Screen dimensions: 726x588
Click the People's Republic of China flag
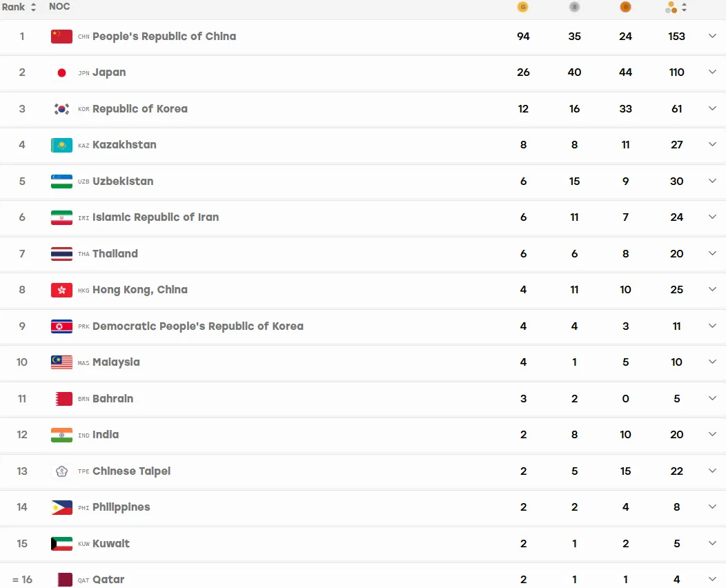61,36
